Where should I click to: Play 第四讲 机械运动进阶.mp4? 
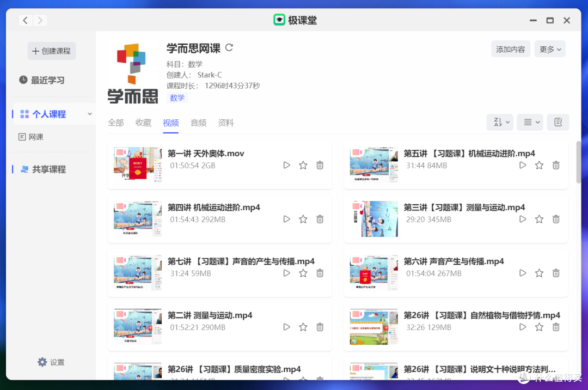pyautogui.click(x=286, y=219)
